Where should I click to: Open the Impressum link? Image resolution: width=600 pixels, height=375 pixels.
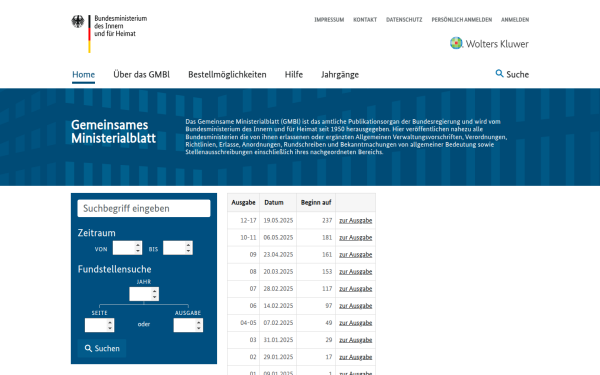[x=329, y=20]
